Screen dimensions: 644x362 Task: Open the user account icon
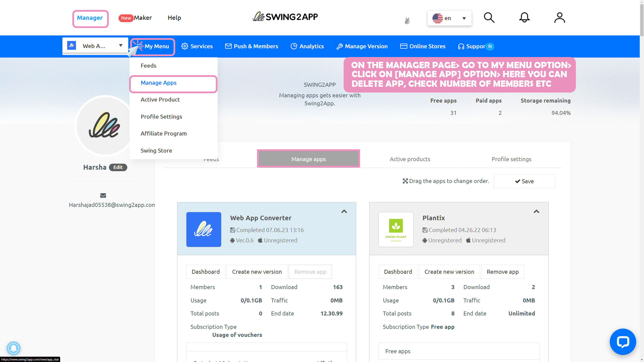[559, 18]
